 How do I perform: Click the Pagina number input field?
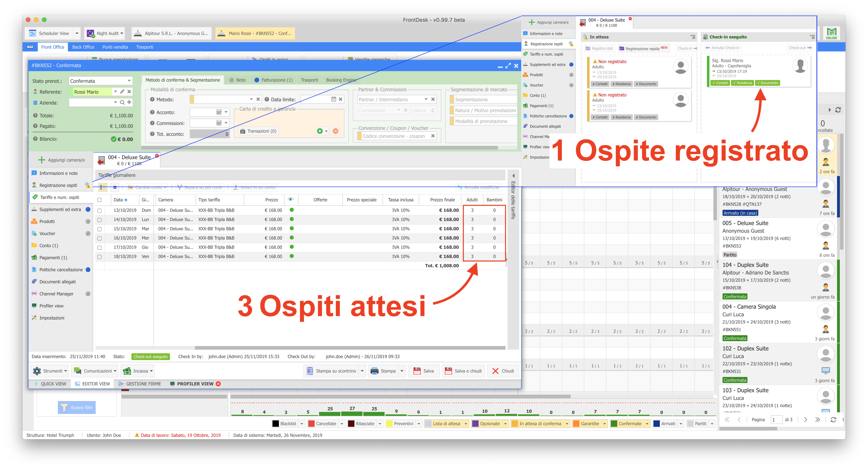point(776,420)
